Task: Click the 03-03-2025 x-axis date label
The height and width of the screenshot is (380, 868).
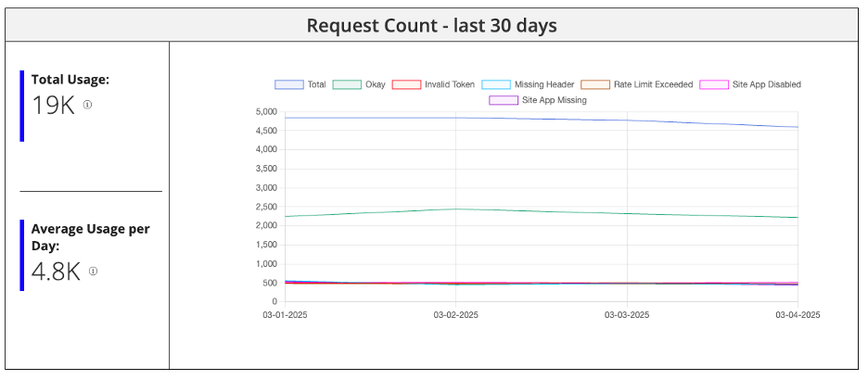Action: tap(627, 315)
